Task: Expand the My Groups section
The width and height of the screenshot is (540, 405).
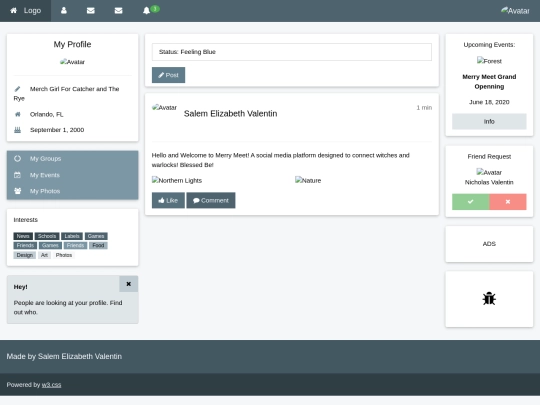Action: click(72, 159)
